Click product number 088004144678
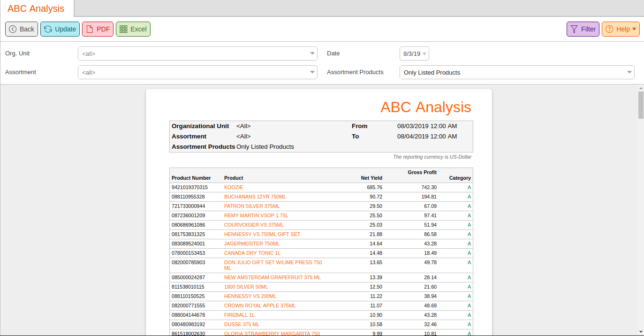 click(188, 315)
